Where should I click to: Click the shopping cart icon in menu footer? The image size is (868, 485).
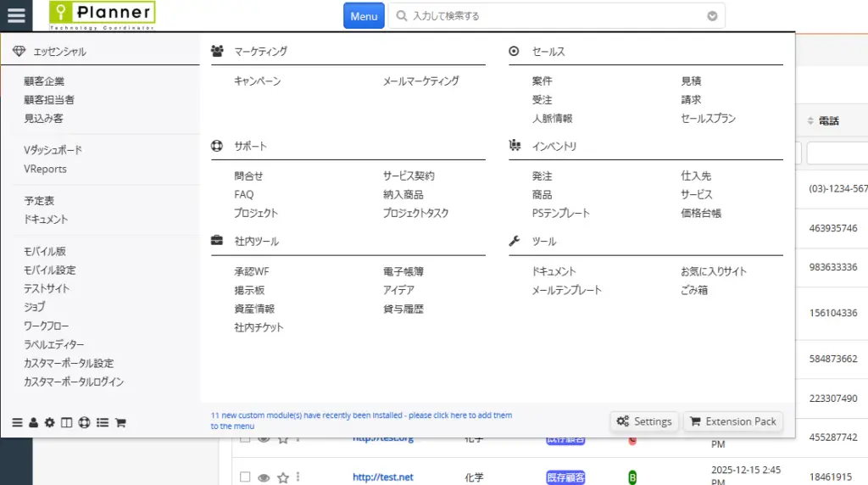pos(120,422)
